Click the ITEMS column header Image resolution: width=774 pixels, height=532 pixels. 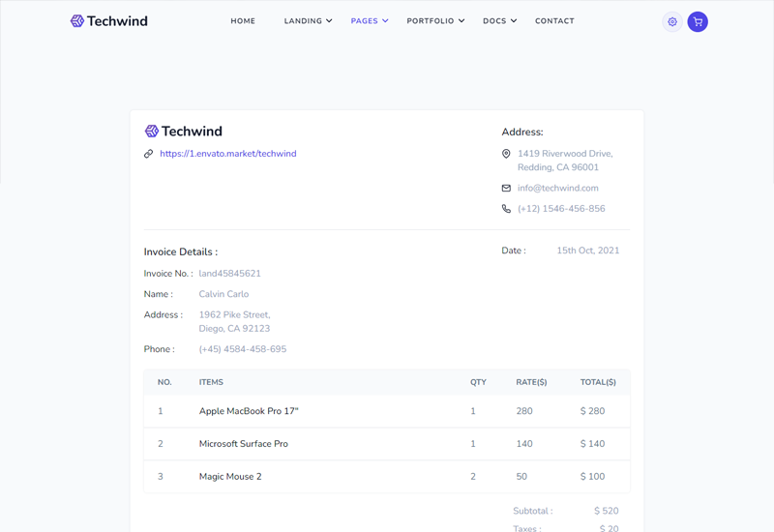click(211, 382)
